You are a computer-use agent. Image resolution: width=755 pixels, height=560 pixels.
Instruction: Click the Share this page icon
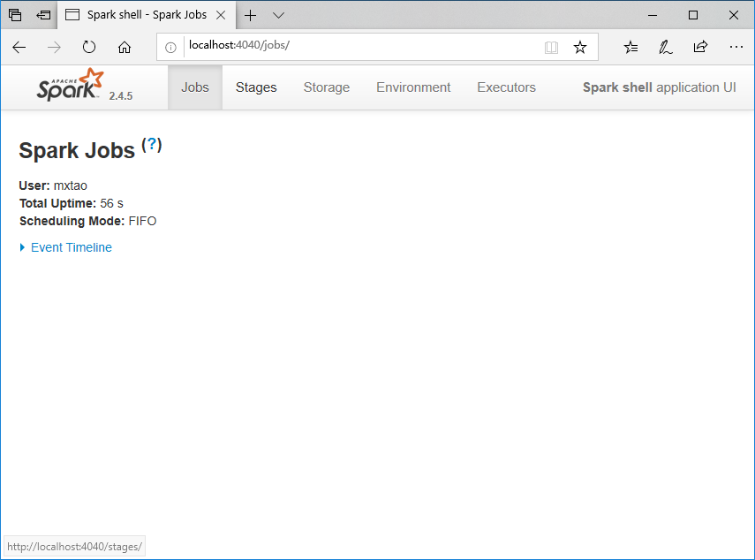coord(699,47)
